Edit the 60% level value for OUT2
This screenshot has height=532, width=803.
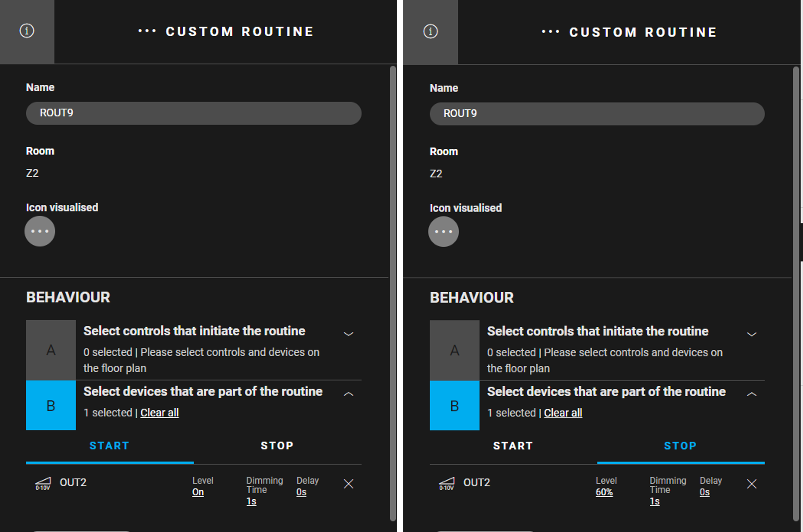tap(604, 492)
